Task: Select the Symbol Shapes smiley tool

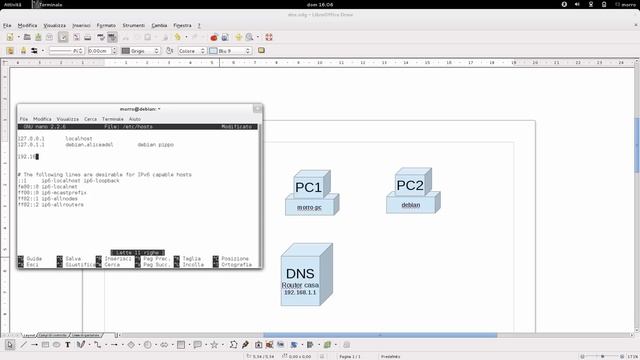Action: 148,345
